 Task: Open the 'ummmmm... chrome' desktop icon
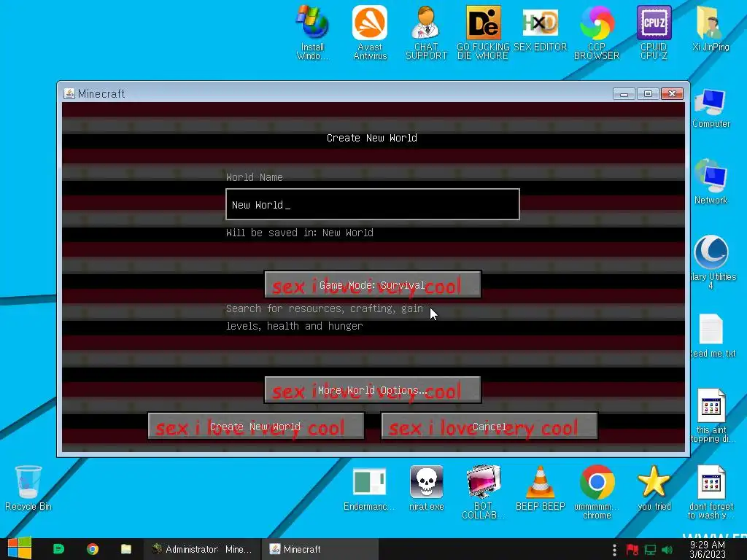597,492
